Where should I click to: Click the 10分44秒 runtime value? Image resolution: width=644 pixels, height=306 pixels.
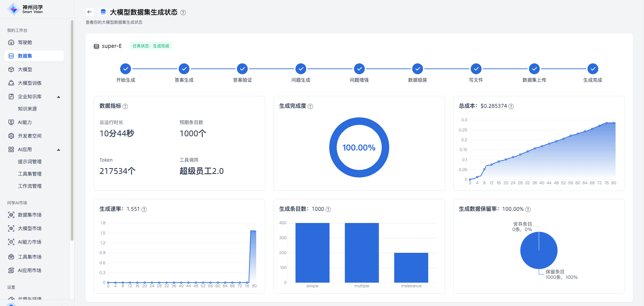point(117,134)
